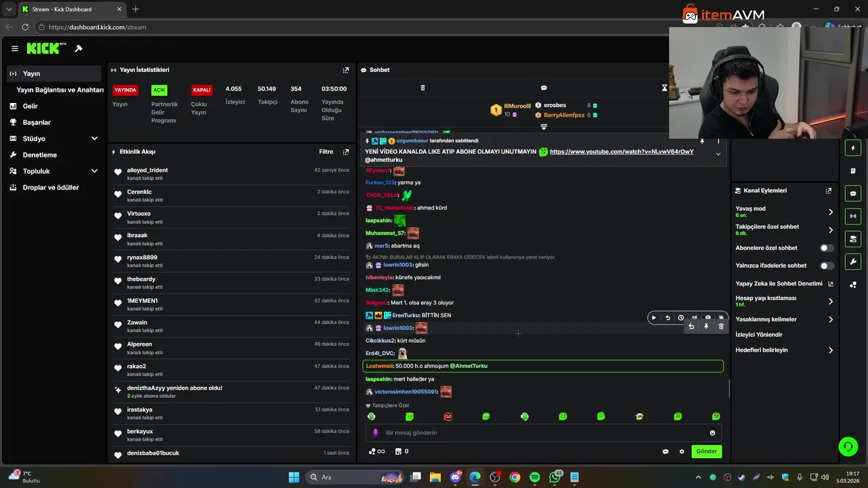Click the green headset support button
Viewport: 868px width, 488px height.
point(848,446)
